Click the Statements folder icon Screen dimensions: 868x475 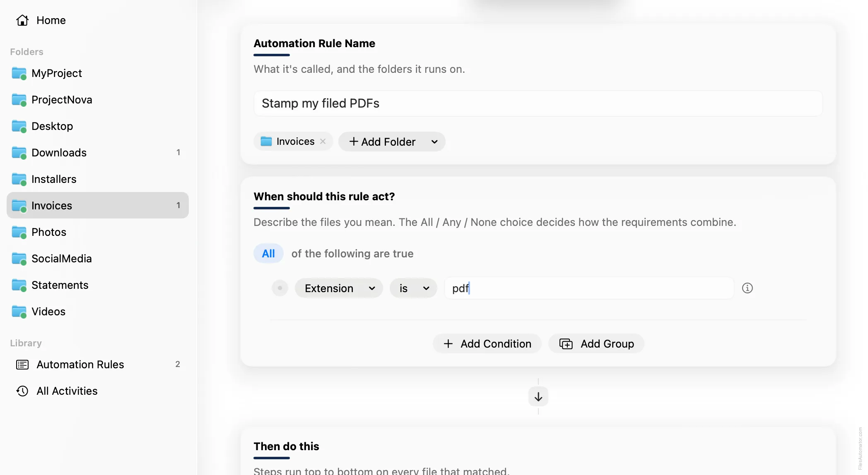pos(19,285)
